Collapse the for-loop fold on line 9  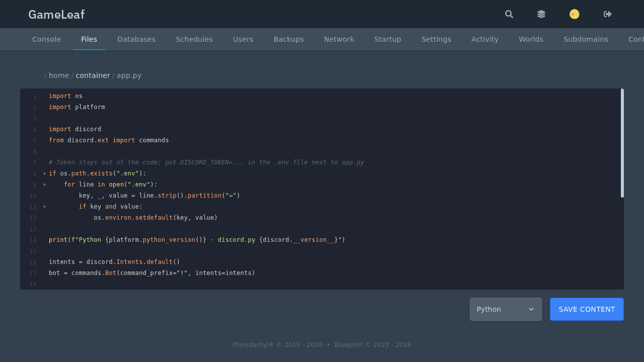pos(44,185)
